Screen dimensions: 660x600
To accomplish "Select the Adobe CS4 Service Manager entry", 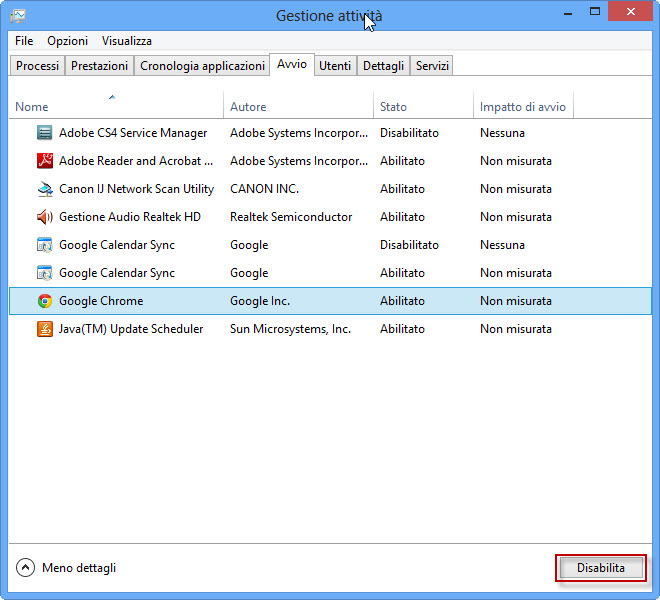I will click(133, 133).
